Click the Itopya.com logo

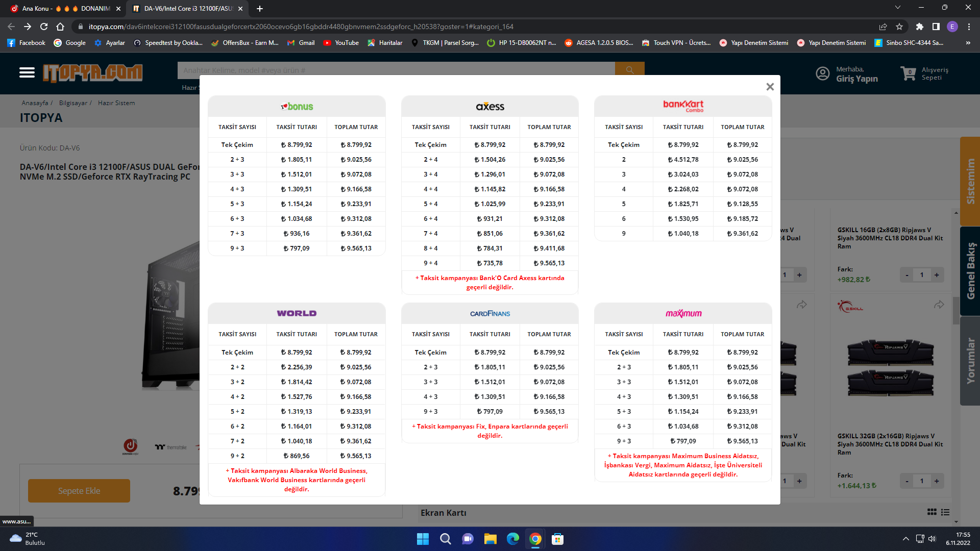(92, 73)
